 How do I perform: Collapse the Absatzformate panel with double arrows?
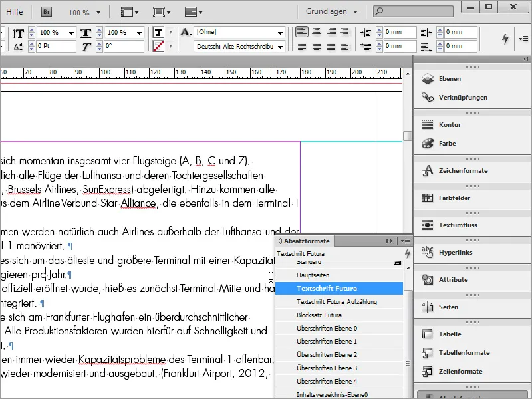(x=389, y=241)
